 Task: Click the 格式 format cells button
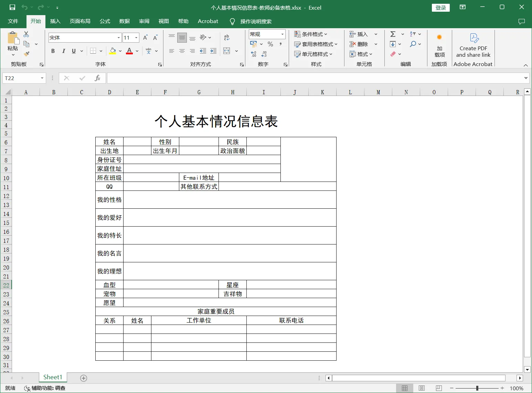pyautogui.click(x=361, y=54)
